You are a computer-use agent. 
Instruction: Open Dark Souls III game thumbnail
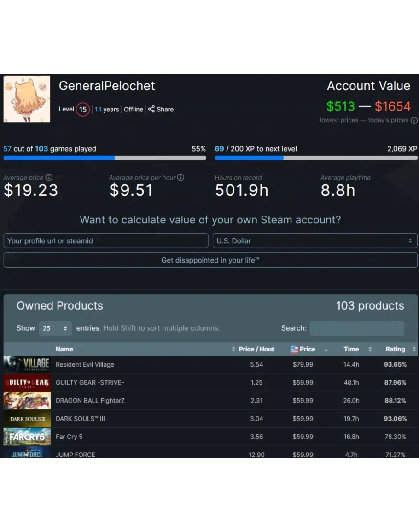27,419
